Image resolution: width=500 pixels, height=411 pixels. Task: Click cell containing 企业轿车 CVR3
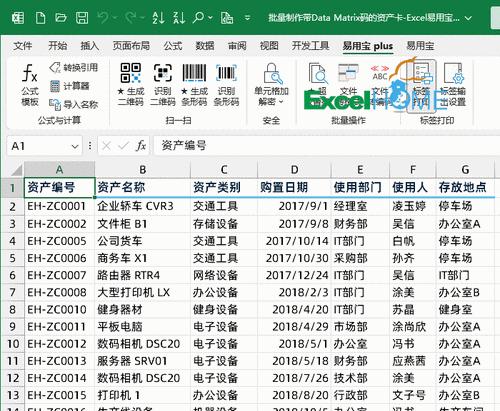[x=143, y=206]
